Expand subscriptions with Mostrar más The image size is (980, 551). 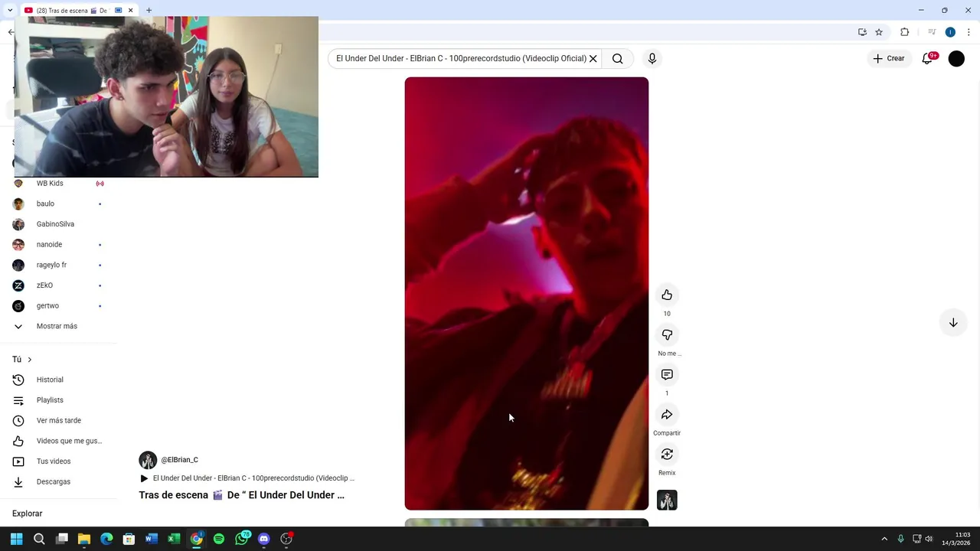[x=59, y=327]
